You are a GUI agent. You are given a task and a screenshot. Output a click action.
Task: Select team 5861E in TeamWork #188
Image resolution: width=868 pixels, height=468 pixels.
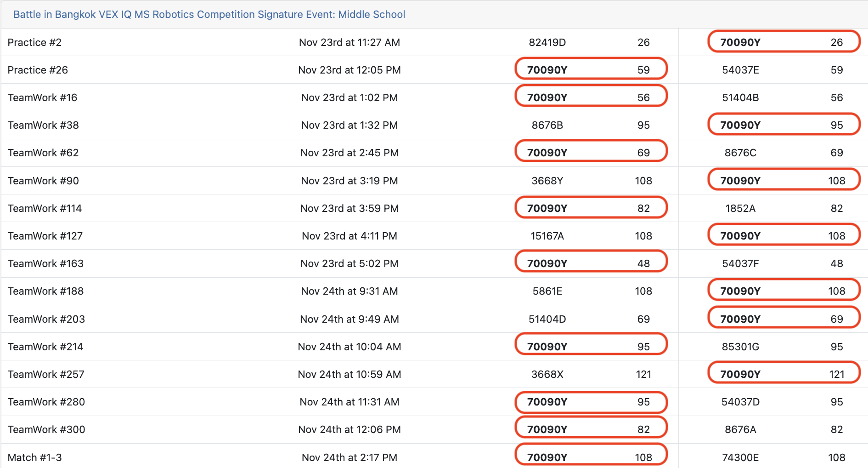click(x=547, y=291)
